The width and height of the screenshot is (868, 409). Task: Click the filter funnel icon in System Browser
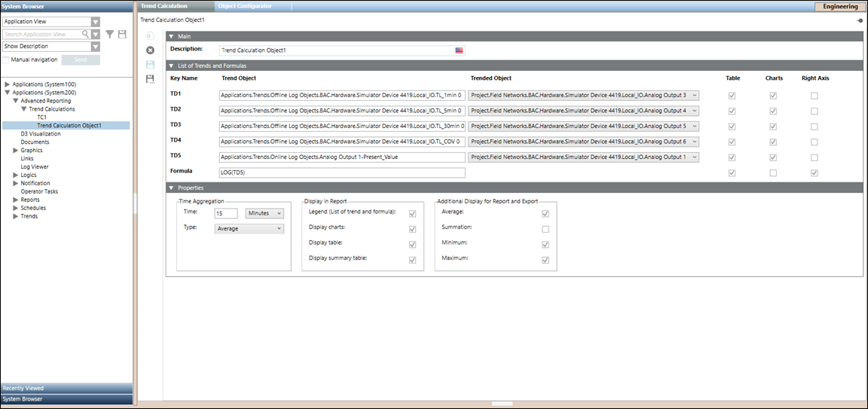109,34
